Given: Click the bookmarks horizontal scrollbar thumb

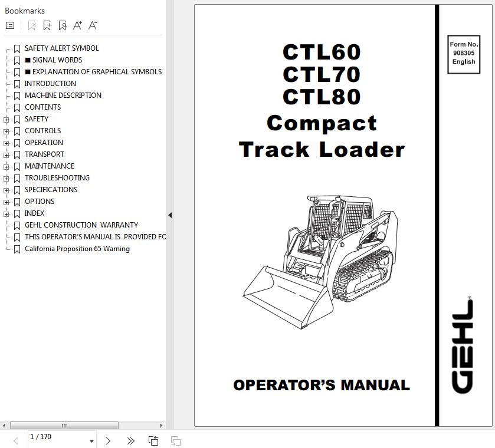Looking at the screenshot, I should pos(64,426).
